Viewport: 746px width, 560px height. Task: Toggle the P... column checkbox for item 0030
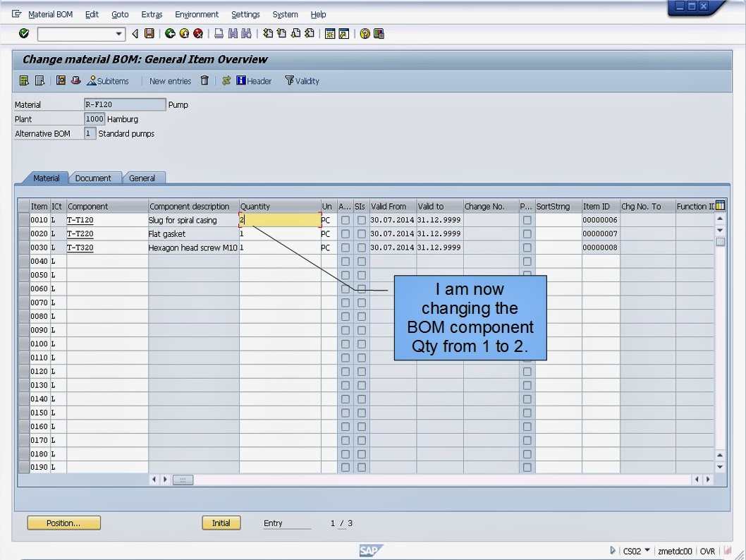point(527,248)
